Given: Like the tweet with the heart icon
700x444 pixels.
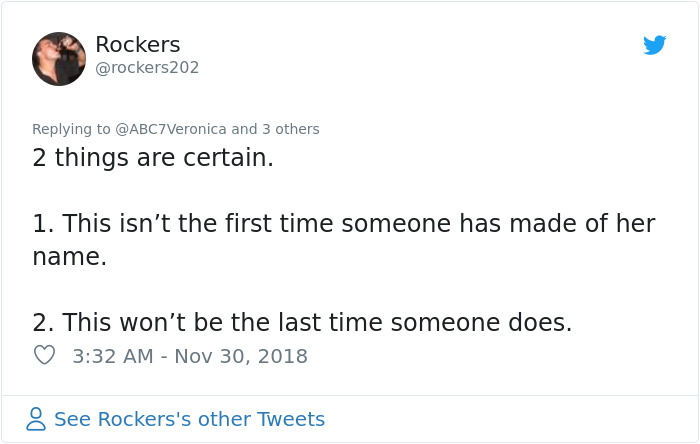Looking at the screenshot, I should coord(44,355).
